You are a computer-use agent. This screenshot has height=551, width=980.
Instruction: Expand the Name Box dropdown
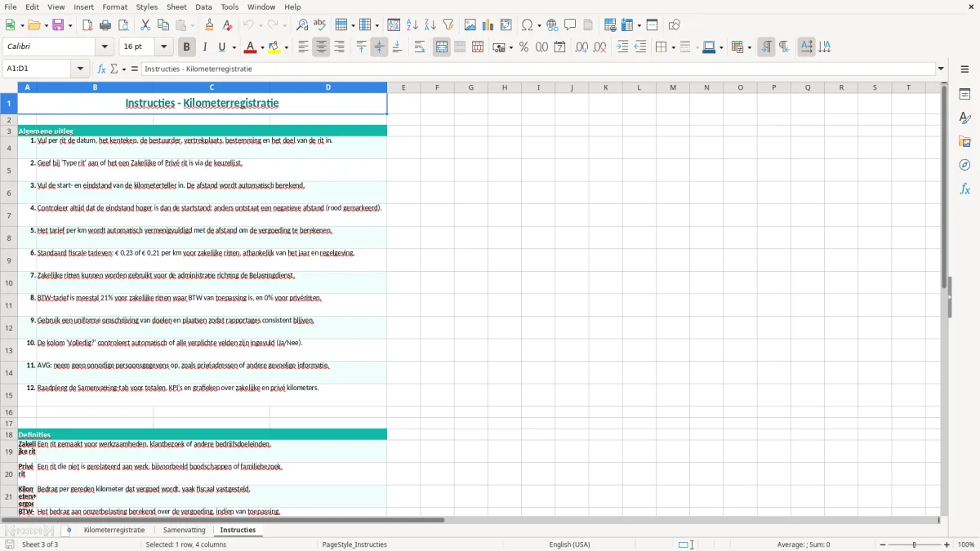click(81, 69)
